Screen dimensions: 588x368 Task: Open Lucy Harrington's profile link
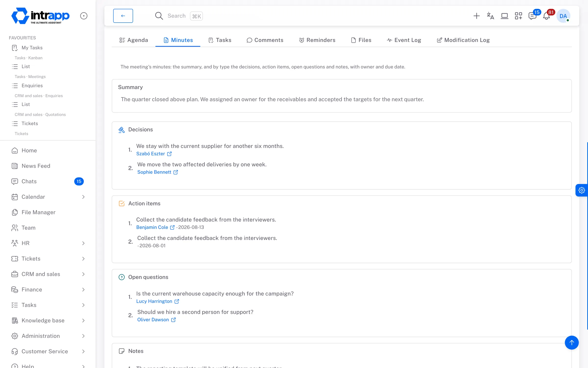[158, 301]
